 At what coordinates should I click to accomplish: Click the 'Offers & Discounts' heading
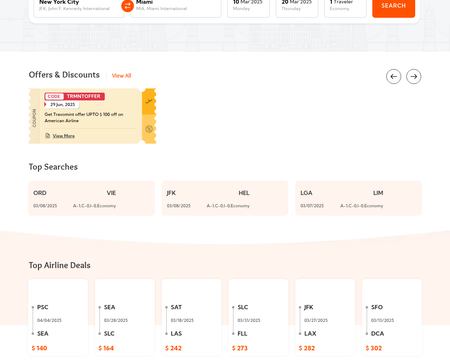tap(64, 75)
